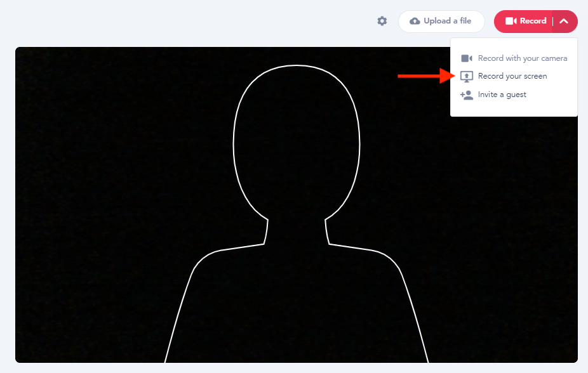Click the neck area of the silhouette
This screenshot has width=588, height=373.
pos(297,232)
